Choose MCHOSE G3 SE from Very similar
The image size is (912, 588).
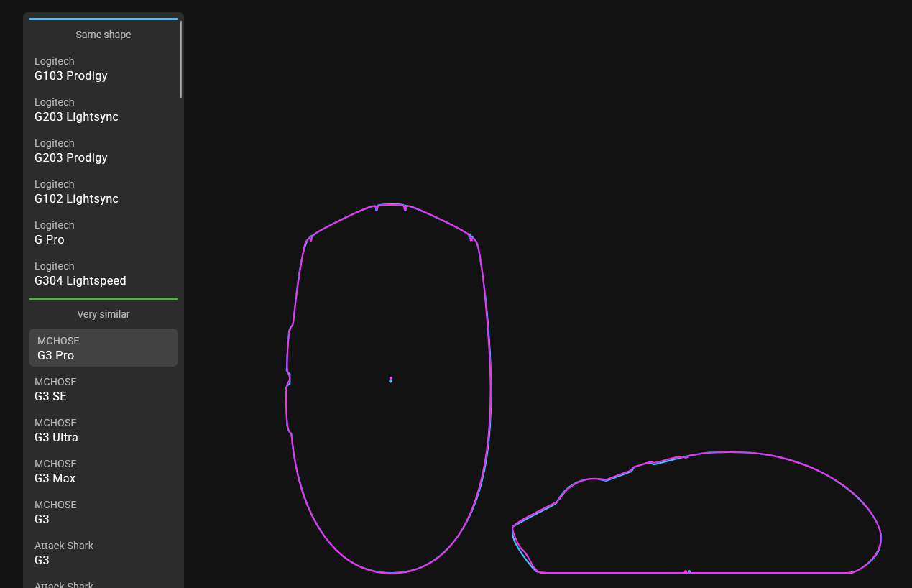103,389
